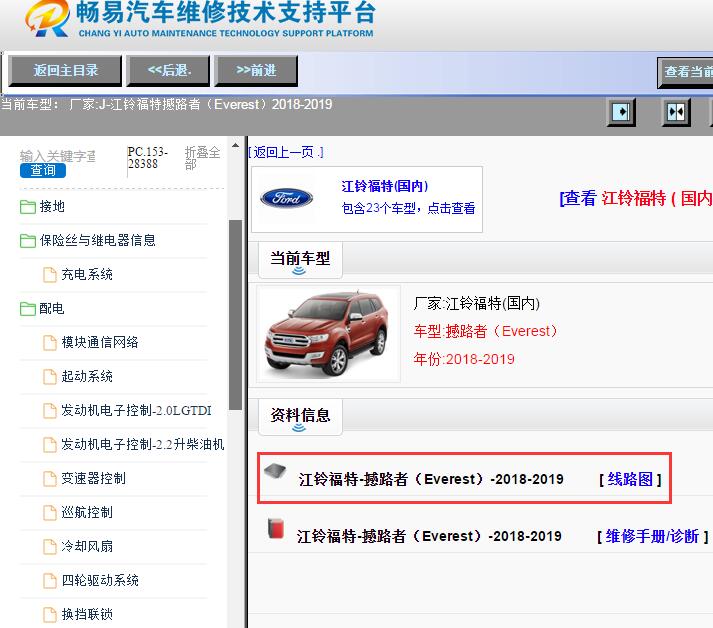The image size is (713, 628).
Task: Click the Ford logo icon
Action: point(286,198)
